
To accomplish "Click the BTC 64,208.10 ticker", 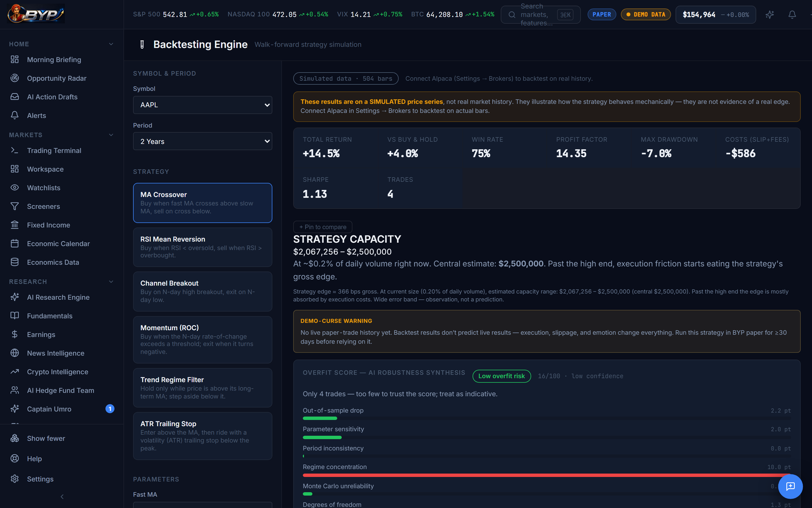I will [x=453, y=14].
